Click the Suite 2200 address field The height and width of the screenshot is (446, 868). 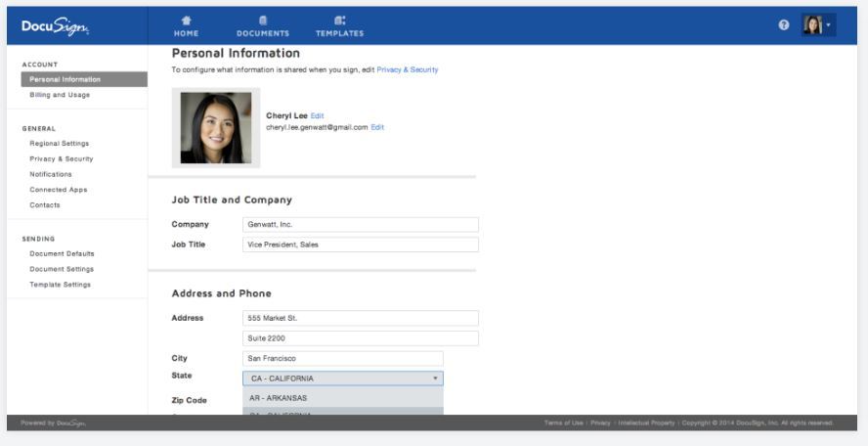(x=361, y=338)
